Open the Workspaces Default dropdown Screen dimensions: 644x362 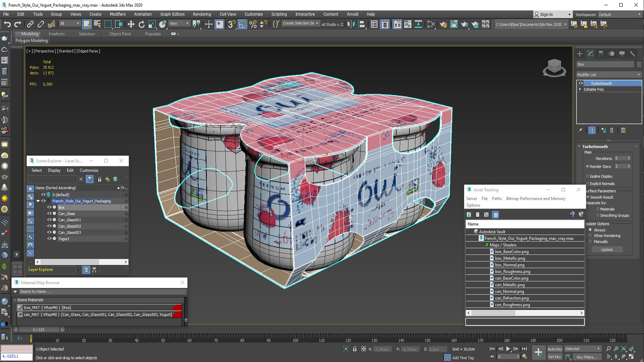pos(620,15)
